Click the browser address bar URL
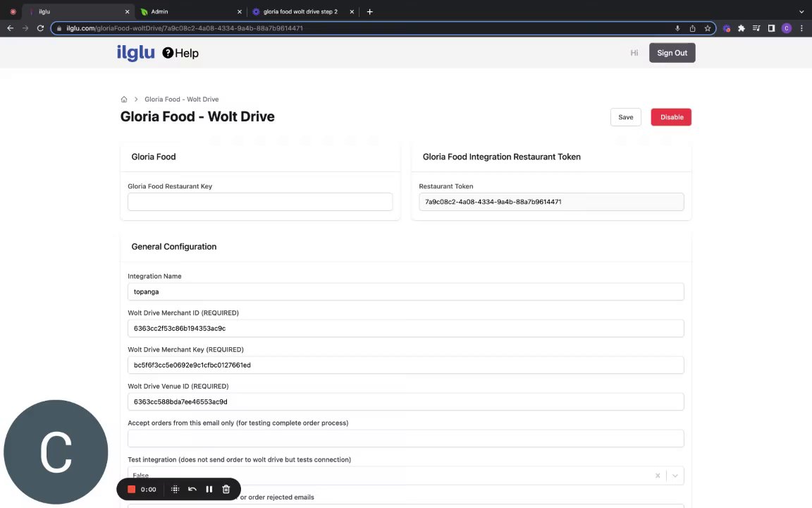812x508 pixels. pyautogui.click(x=185, y=28)
